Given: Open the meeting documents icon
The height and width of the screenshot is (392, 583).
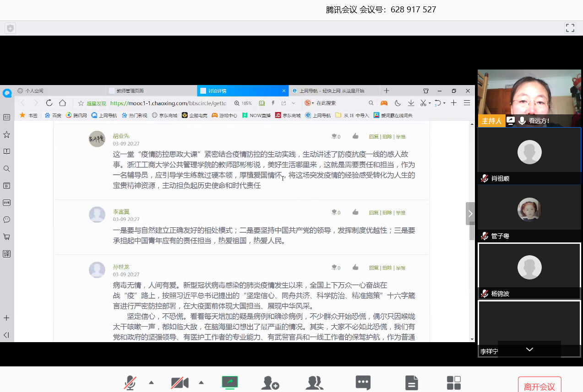Looking at the screenshot, I should coord(412,382).
